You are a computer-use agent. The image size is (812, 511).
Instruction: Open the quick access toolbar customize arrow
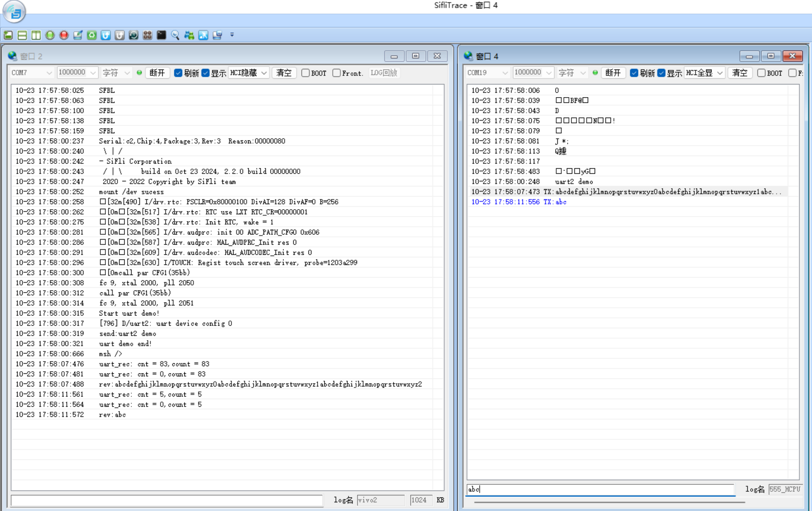(x=232, y=35)
